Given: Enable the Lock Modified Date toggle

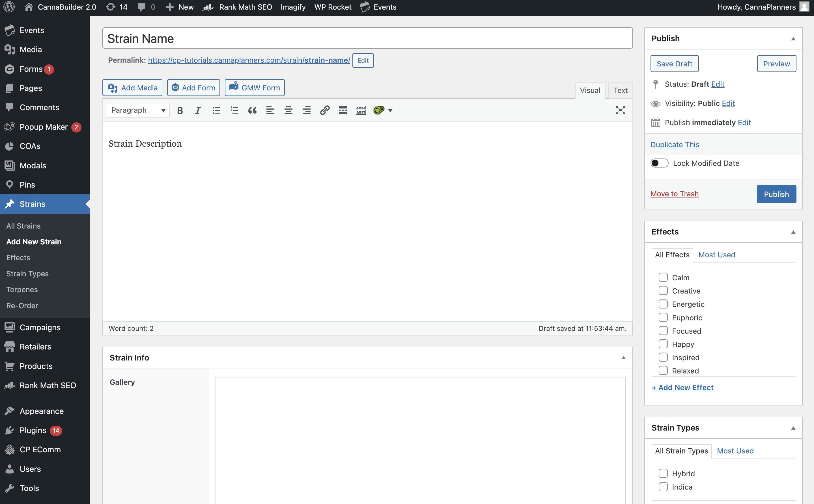Looking at the screenshot, I should (x=659, y=163).
